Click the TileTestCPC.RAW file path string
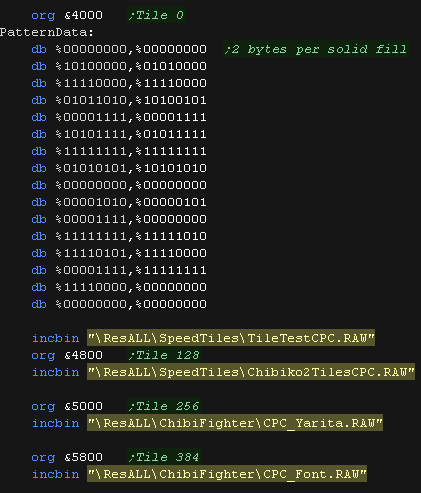The width and height of the screenshot is (421, 493). point(231,338)
